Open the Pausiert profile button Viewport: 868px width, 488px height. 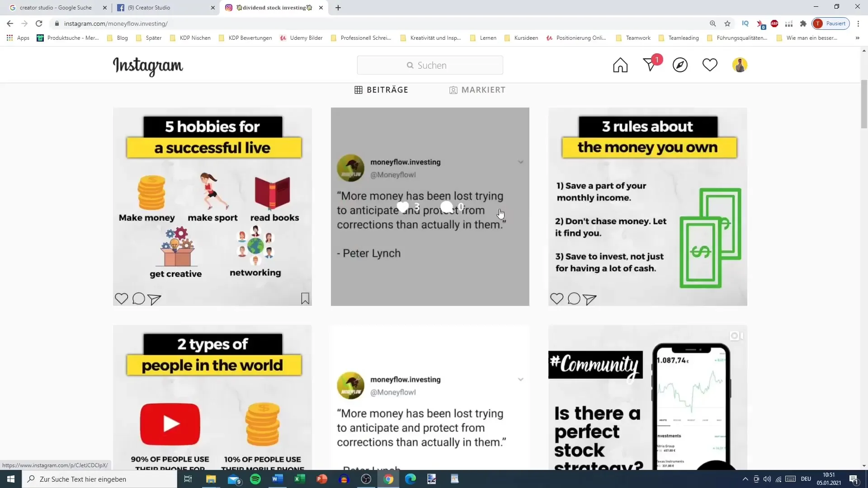coord(830,23)
